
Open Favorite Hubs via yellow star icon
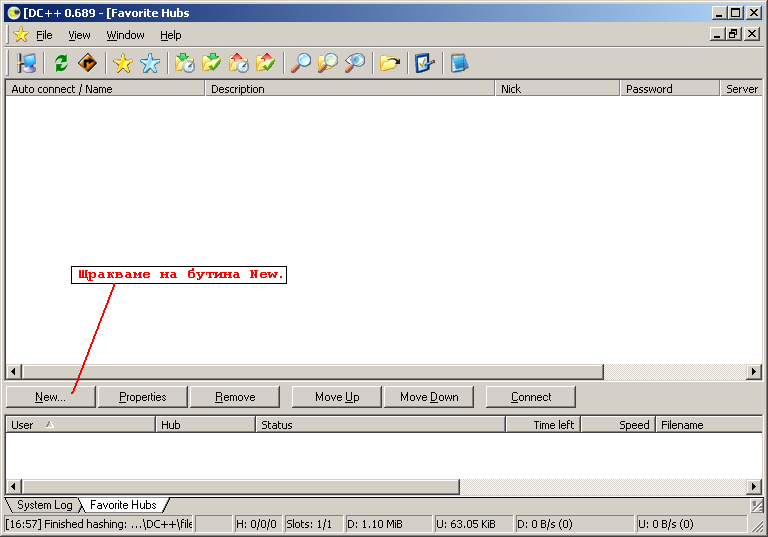click(122, 63)
